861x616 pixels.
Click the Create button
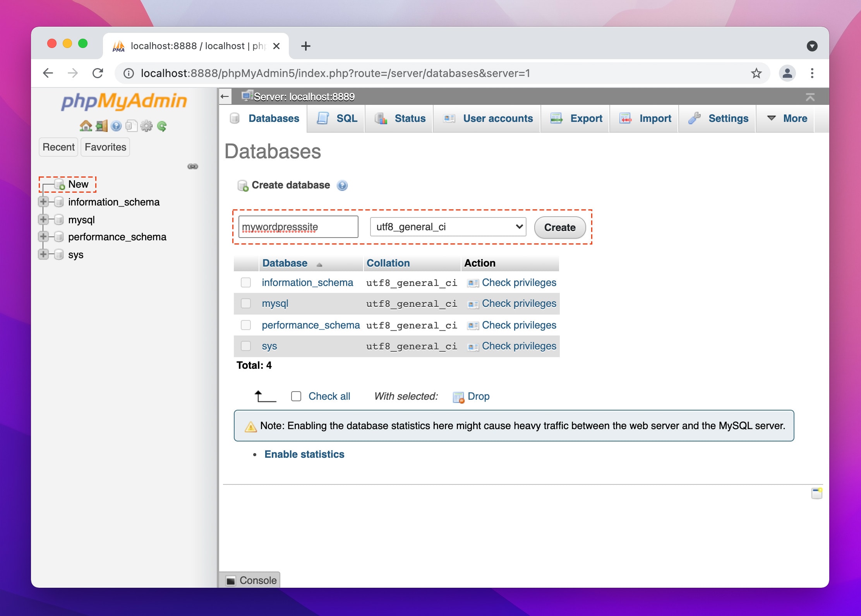pos(559,228)
